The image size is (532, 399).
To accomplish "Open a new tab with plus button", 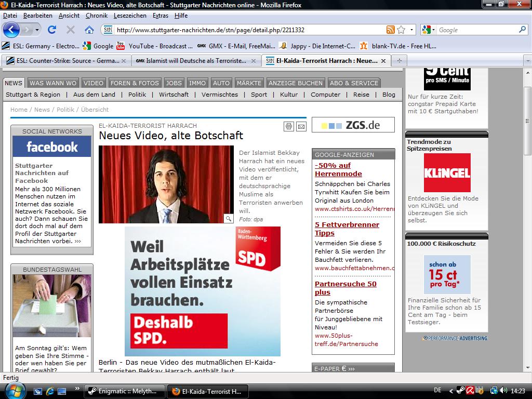I will pyautogui.click(x=400, y=61).
